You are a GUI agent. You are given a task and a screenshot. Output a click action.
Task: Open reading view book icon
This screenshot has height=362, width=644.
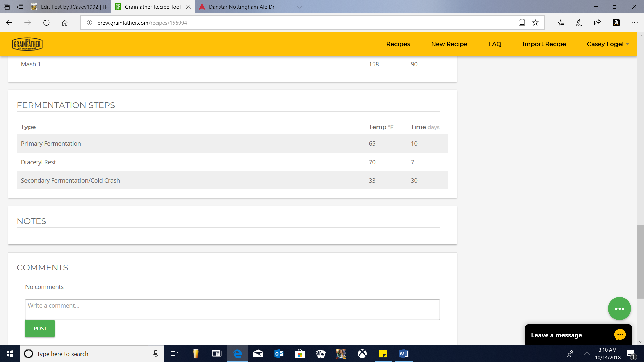522,23
